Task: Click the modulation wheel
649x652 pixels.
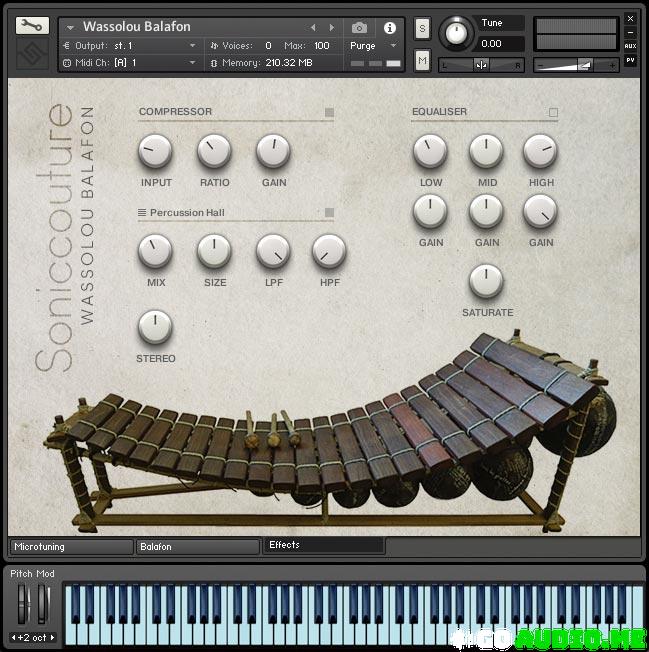Action: 43,604
